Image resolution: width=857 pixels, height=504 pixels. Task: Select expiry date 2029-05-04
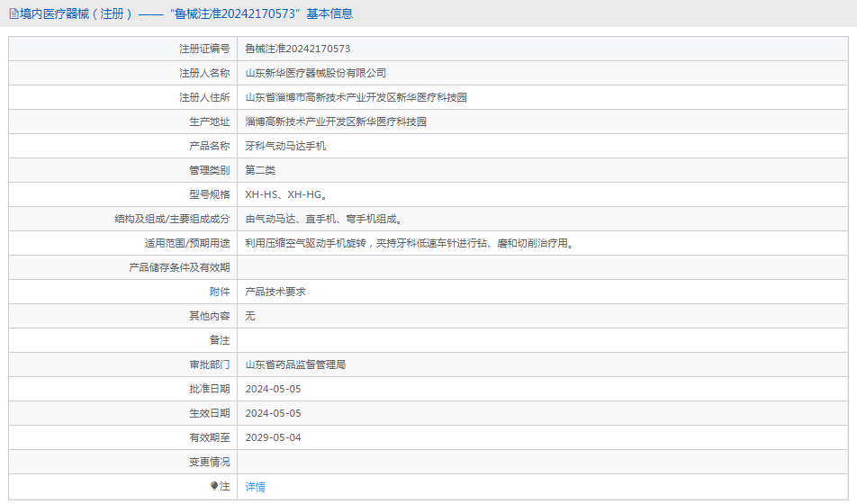coord(274,437)
